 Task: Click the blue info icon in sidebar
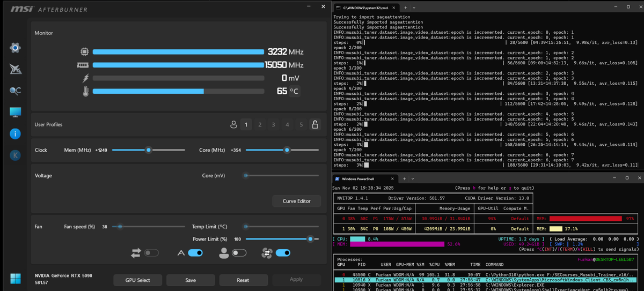(15, 133)
